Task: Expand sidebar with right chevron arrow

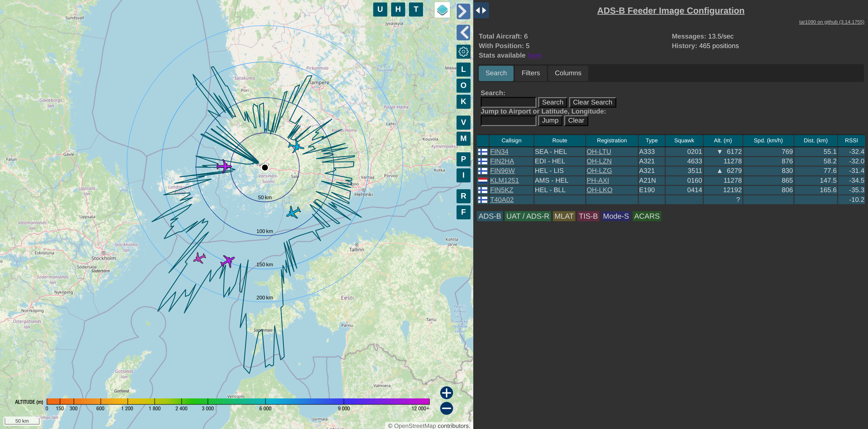Action: pyautogui.click(x=463, y=11)
